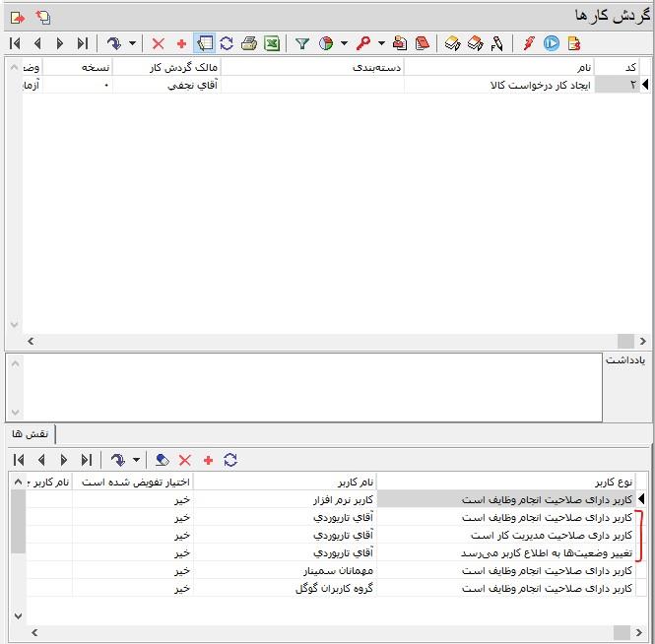The image size is (655, 644).
Task: Click the exit icon at top left
Action: point(17,17)
